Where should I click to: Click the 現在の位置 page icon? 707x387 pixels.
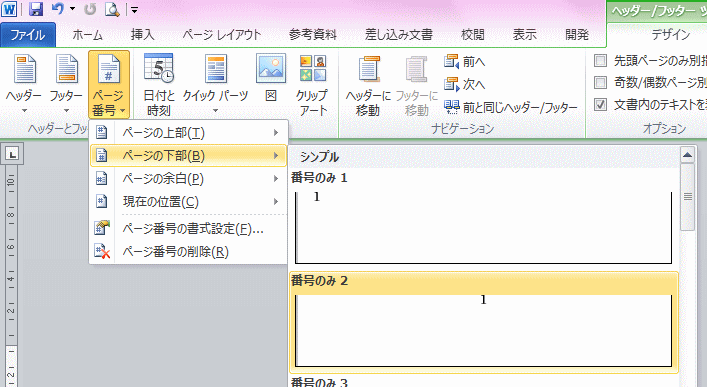point(102,201)
